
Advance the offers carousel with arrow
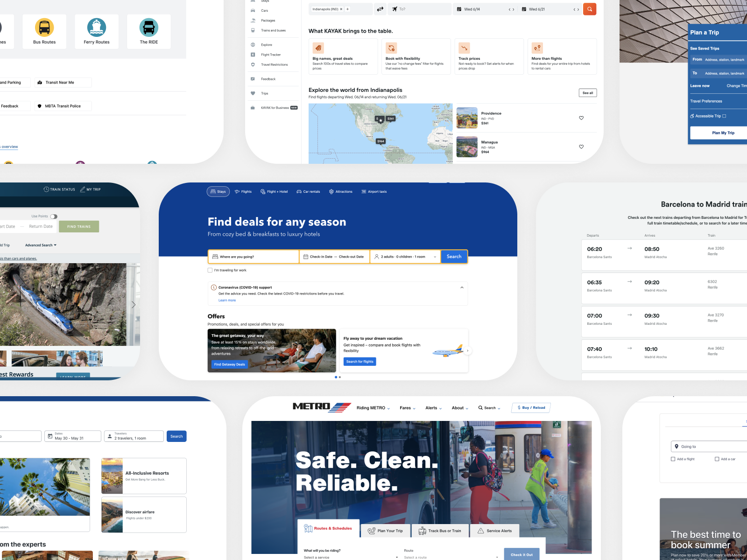468,350
